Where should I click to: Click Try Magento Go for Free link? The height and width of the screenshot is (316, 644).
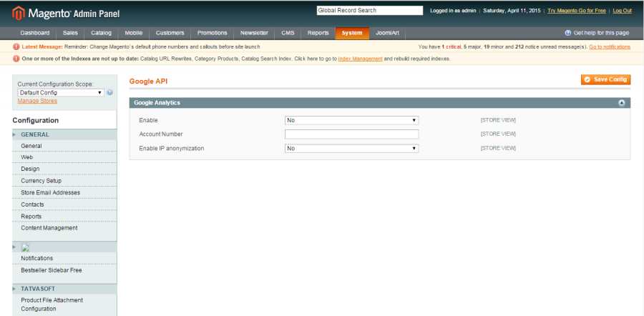576,11
